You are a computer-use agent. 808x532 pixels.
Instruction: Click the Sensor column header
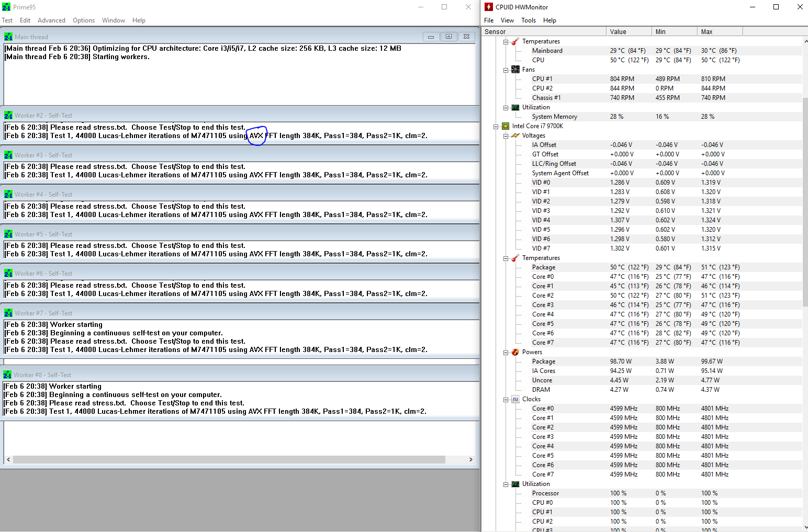pyautogui.click(x=543, y=31)
